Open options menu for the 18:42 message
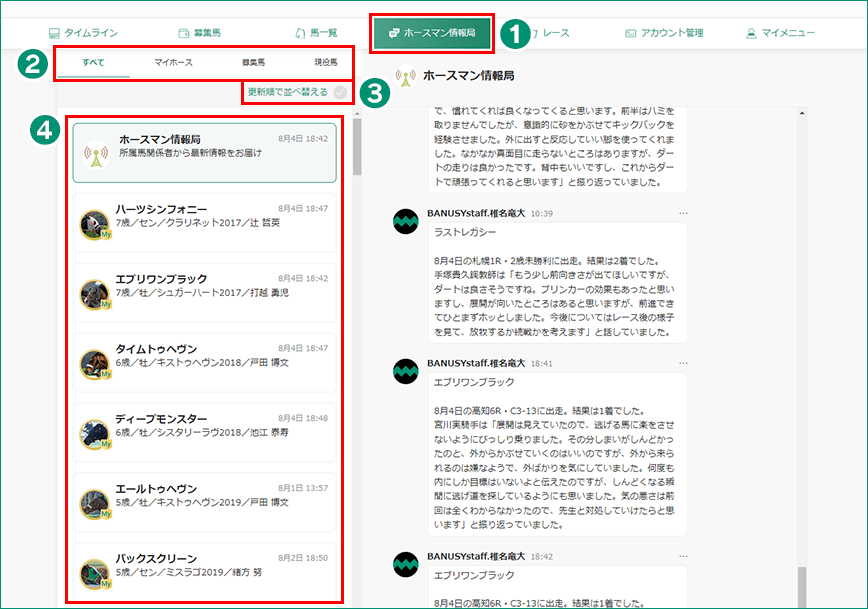Viewport: 868px width, 609px height. tap(683, 556)
